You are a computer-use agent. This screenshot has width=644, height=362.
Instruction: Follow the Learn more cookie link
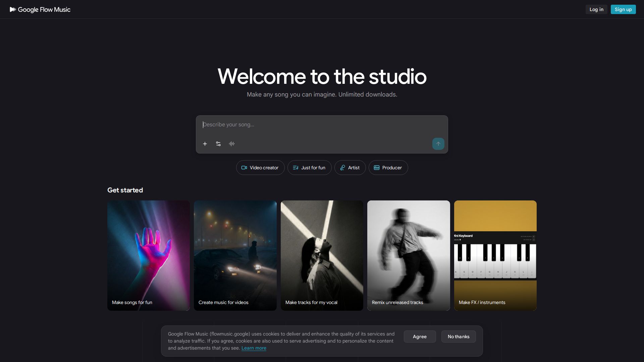tap(254, 348)
